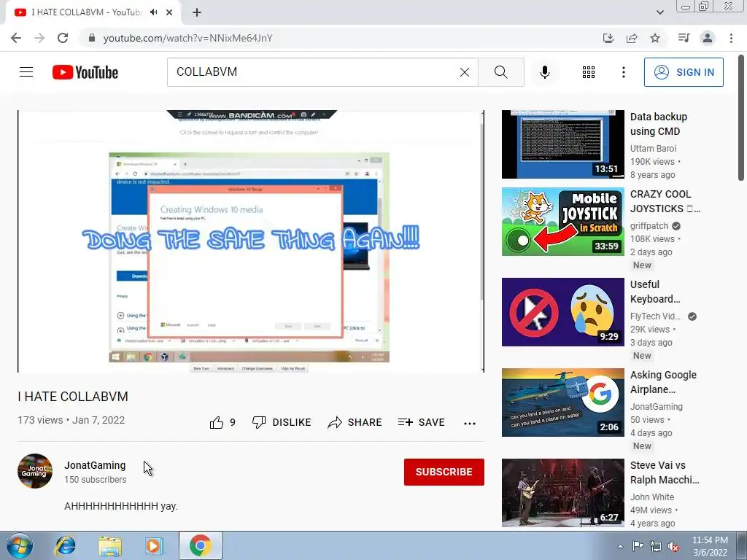Click the DISLIKE button
The image size is (747, 560).
pos(282,422)
